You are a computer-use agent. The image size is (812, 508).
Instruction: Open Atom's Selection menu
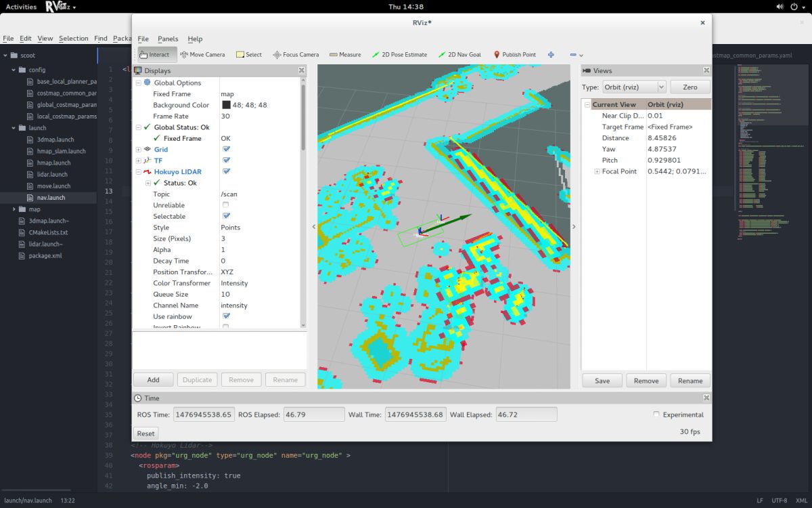tap(73, 39)
